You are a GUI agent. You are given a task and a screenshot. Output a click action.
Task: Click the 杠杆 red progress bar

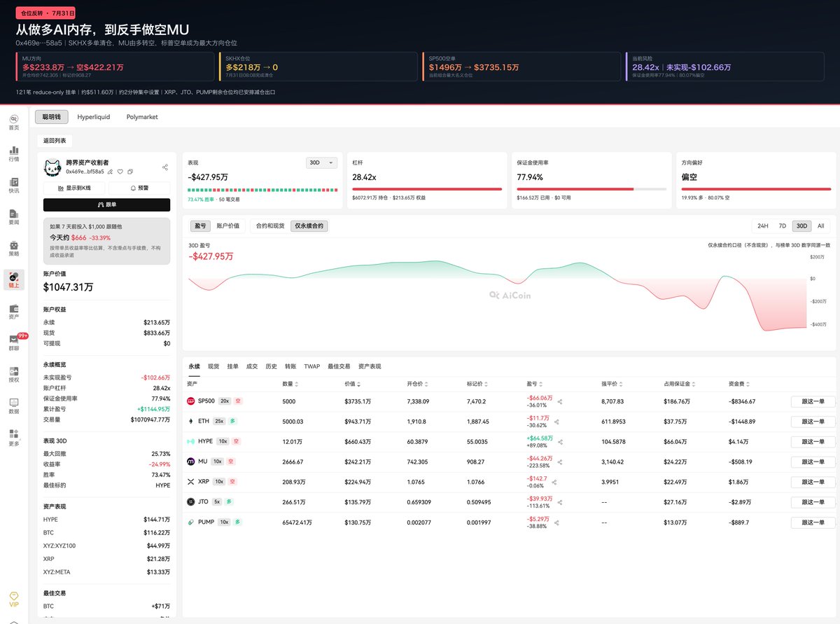click(x=427, y=189)
